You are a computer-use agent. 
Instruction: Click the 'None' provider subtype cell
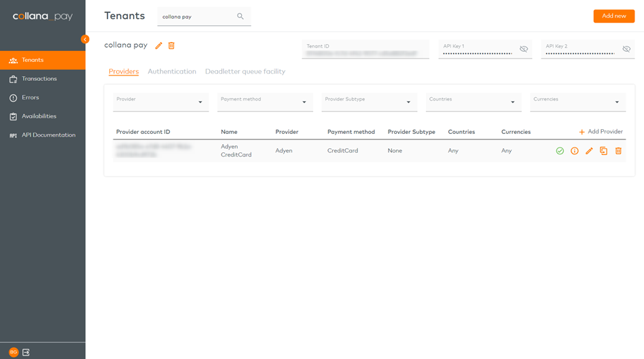point(395,150)
